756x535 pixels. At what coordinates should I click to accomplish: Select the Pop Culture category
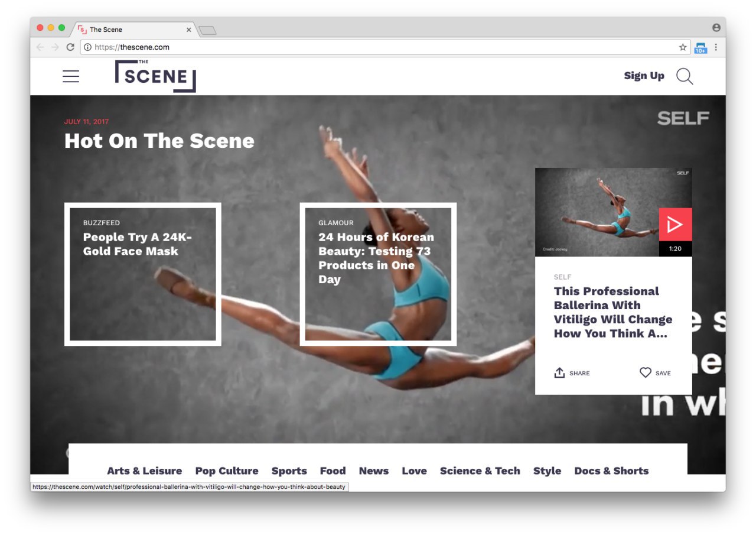pyautogui.click(x=227, y=471)
